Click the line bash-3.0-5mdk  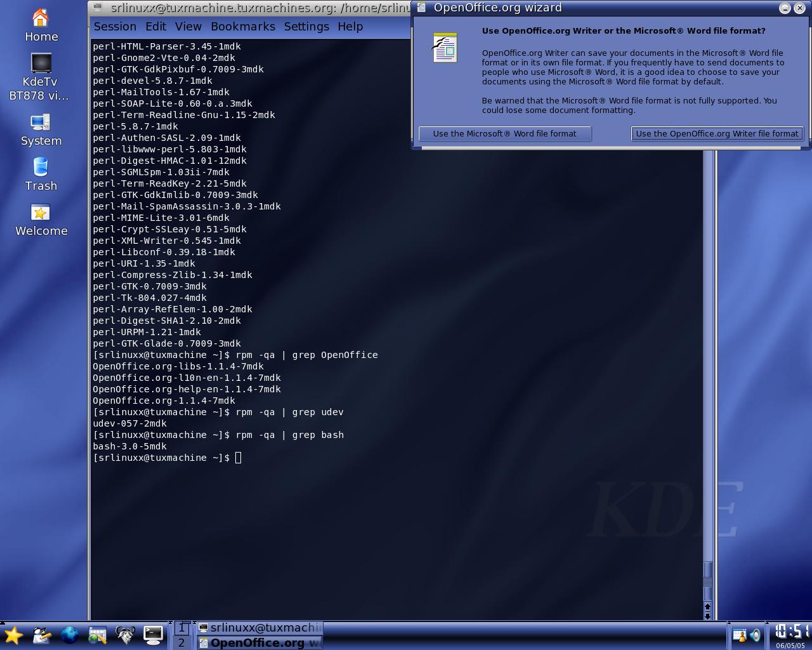click(130, 446)
